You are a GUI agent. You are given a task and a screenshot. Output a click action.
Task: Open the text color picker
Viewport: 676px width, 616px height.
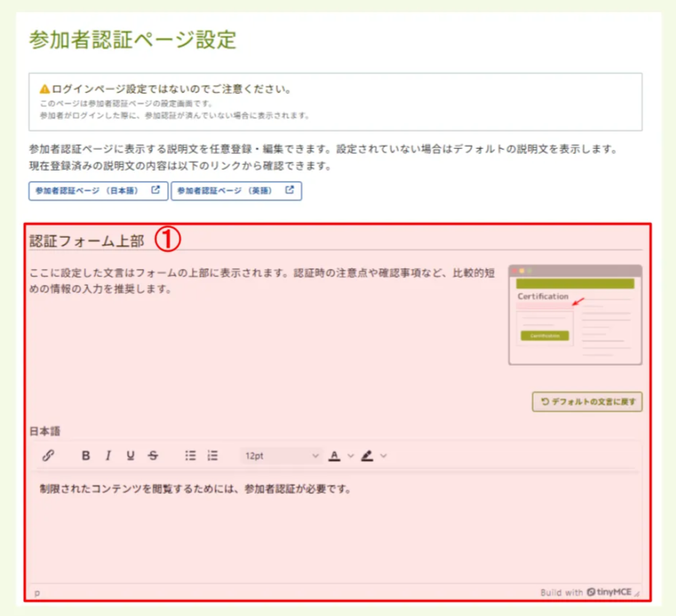[x=334, y=455]
